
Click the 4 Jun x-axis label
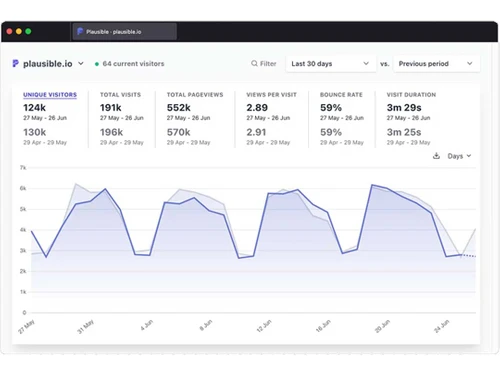(x=147, y=325)
